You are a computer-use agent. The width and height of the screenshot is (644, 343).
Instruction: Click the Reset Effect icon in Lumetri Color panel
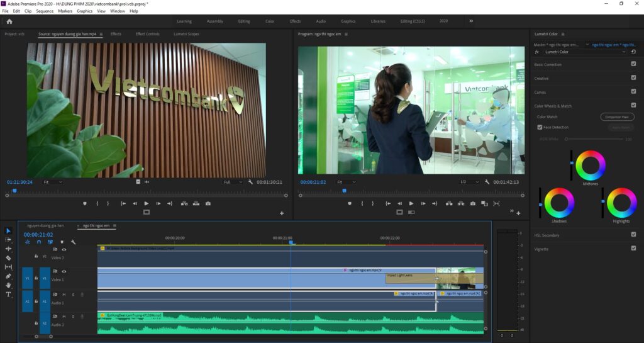[x=633, y=52]
